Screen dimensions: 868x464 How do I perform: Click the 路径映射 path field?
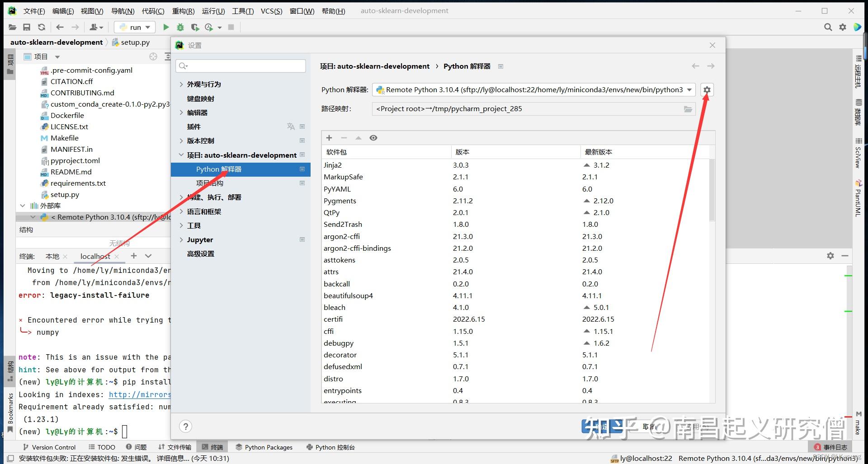click(533, 109)
